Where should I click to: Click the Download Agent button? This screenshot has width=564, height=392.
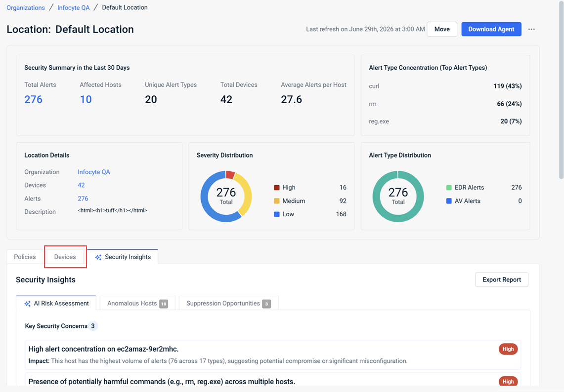pos(491,29)
